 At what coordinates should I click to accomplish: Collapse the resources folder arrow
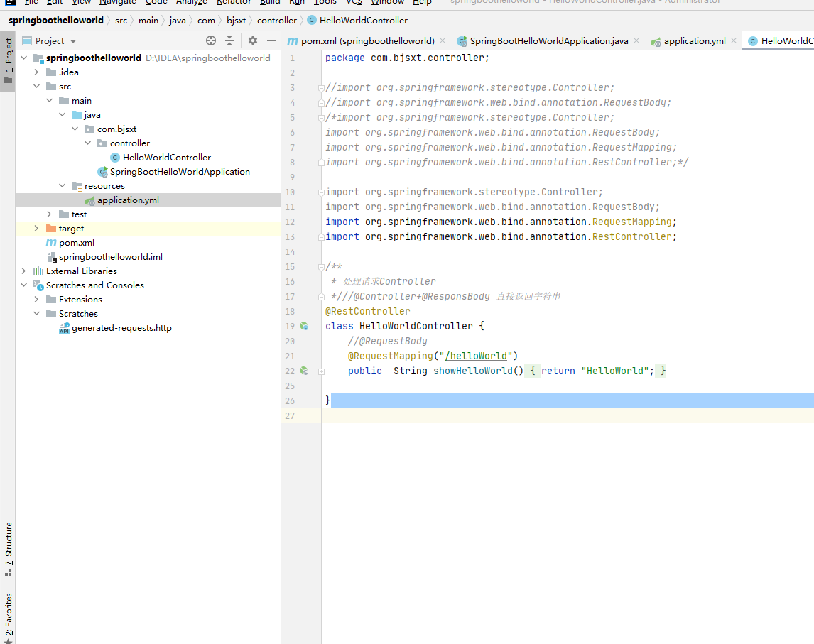click(63, 185)
